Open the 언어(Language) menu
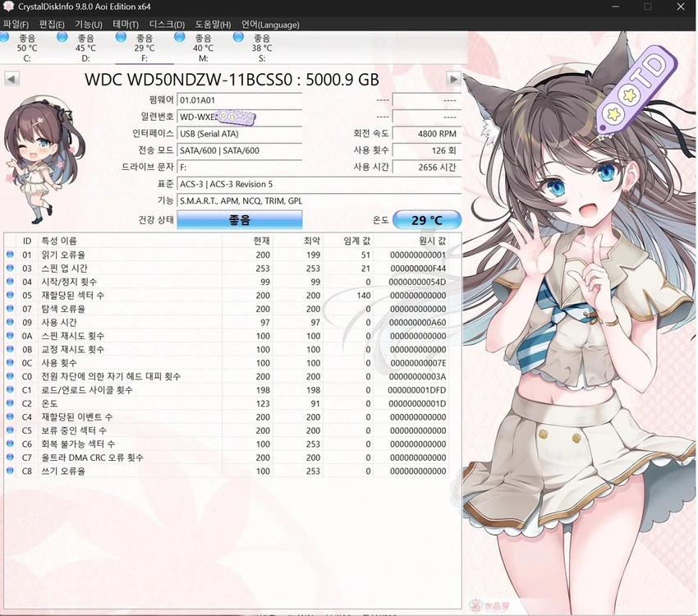Viewport: 698px width, 616px height. coord(270,25)
